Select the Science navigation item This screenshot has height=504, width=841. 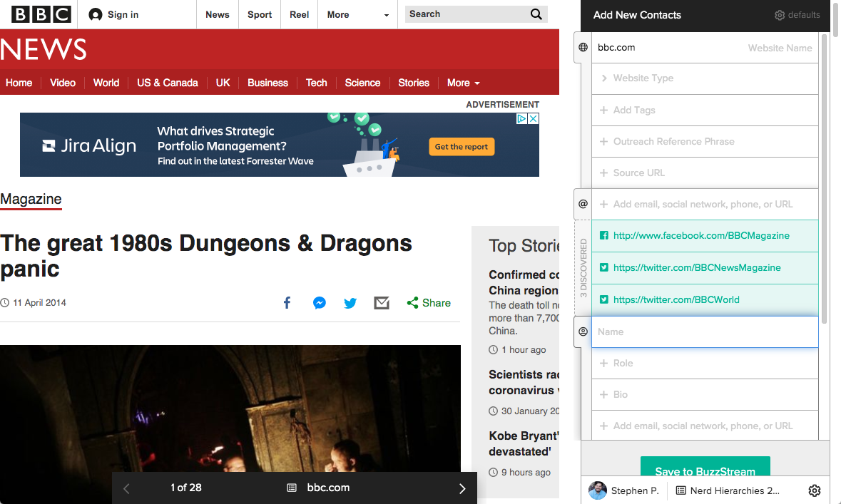coord(362,83)
